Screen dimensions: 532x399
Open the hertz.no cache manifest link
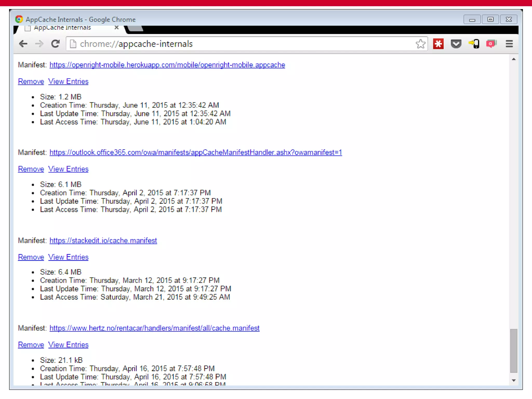click(x=154, y=328)
